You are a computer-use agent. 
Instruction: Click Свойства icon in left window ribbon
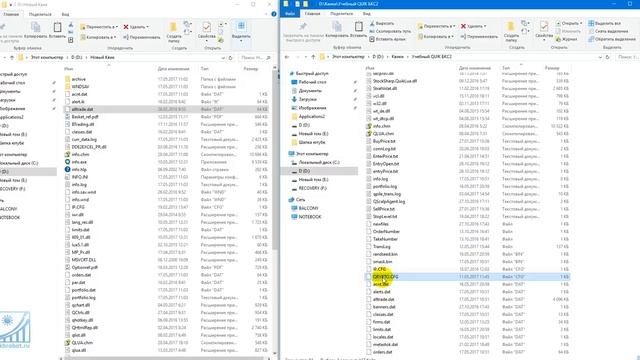[207, 27]
